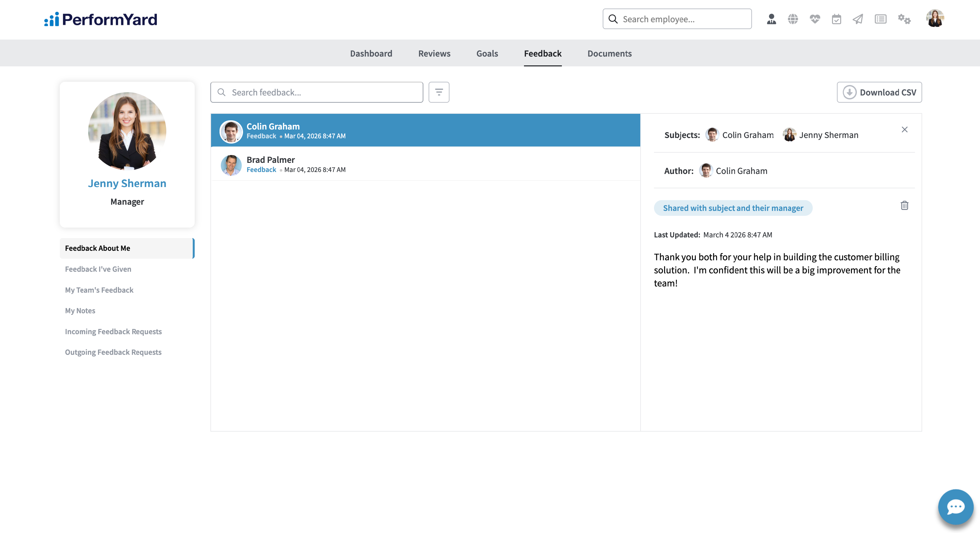Screen dimensions: 980x533
Task: Click the globe organization icon
Action: click(x=793, y=19)
